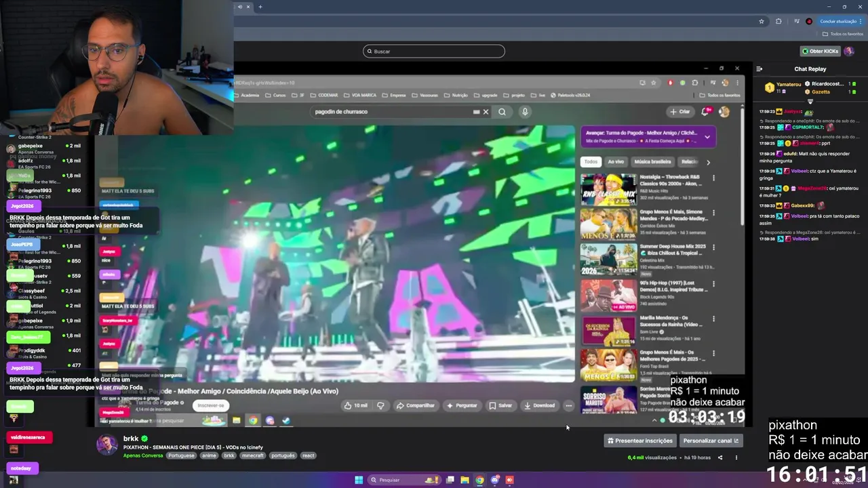Select the Todos filter chip
Viewport: 868px width, 488px height.
click(591, 162)
